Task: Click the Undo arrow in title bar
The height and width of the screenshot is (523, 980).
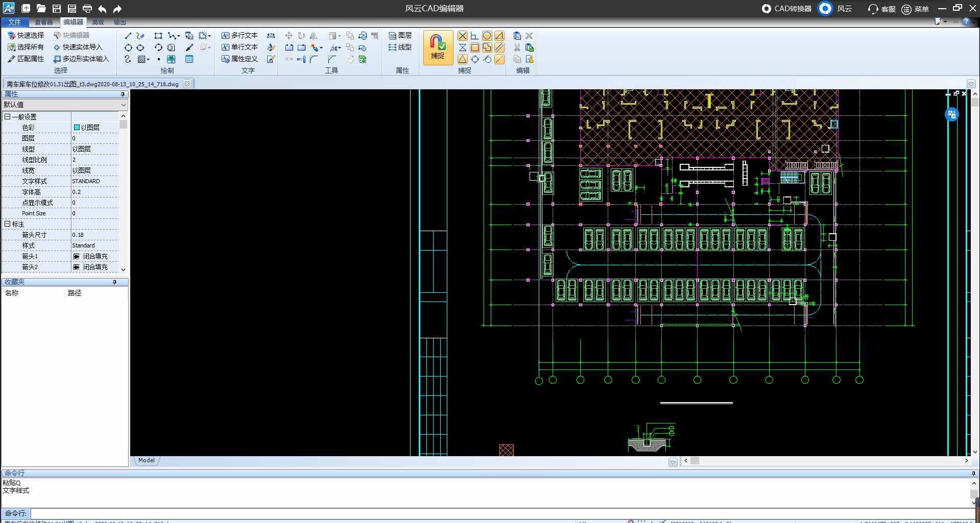Action: tap(102, 9)
